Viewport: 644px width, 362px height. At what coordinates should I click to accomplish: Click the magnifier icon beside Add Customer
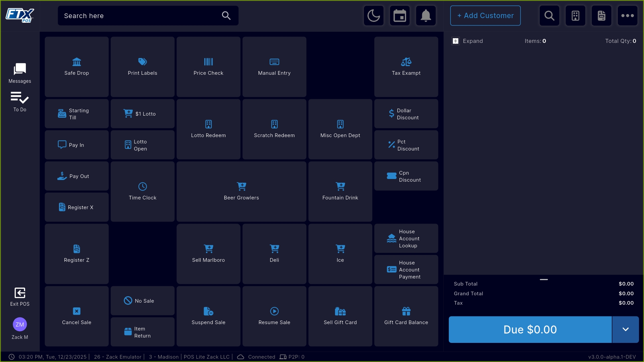(x=549, y=16)
